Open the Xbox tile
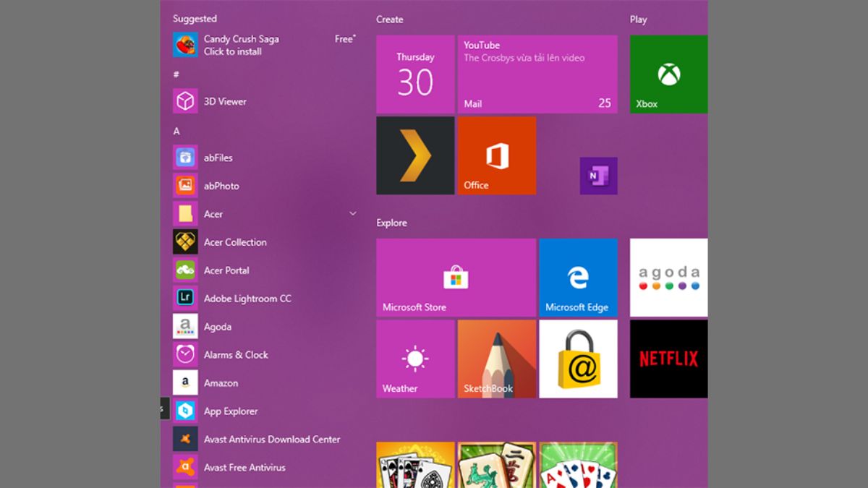 (668, 74)
